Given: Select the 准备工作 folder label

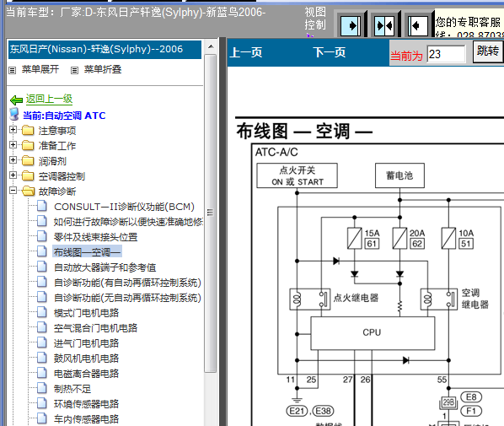Looking at the screenshot, I should coord(57,146).
